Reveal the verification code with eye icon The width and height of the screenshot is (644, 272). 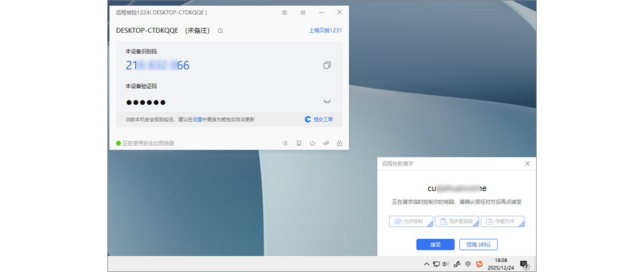[x=327, y=101]
